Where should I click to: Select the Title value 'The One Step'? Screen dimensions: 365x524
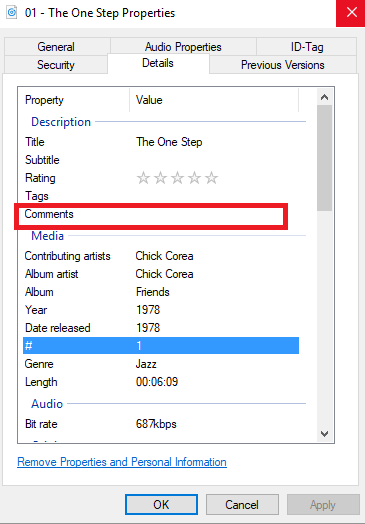coord(169,142)
